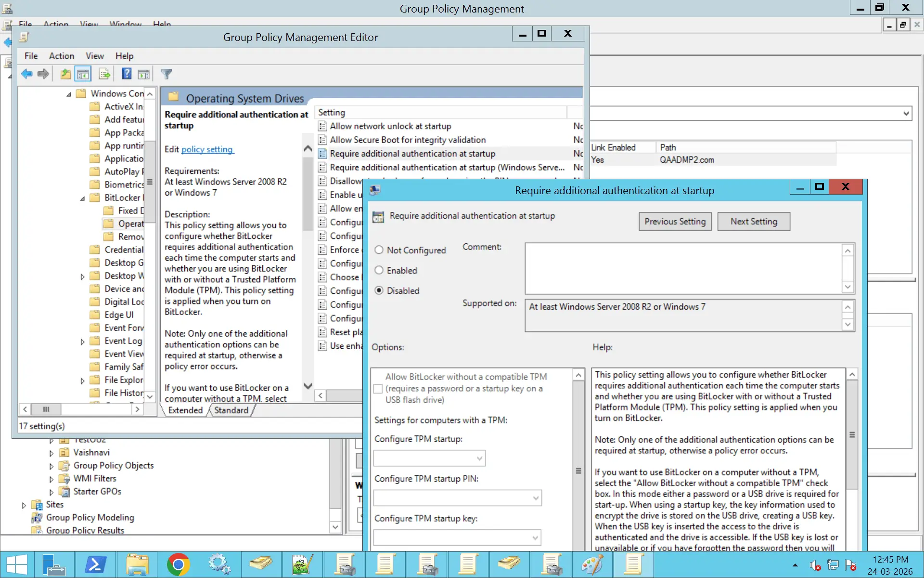Open the Configure TPM startup PIN dropdown

coord(536,498)
